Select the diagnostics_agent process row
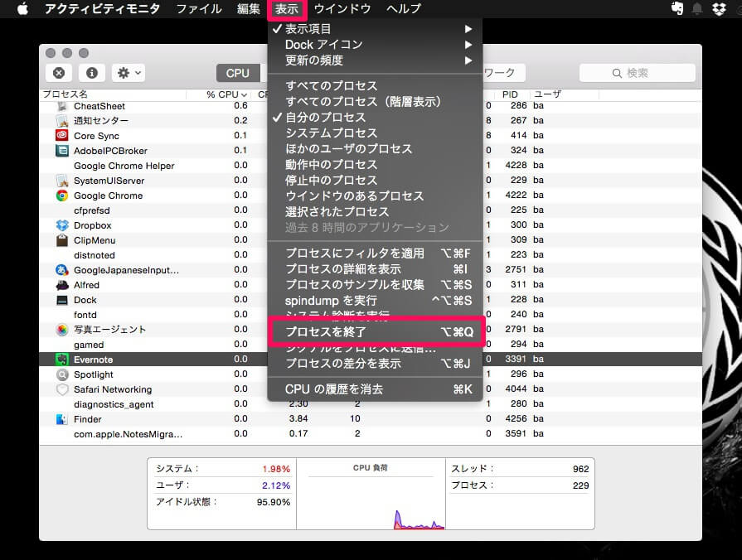This screenshot has height=560, width=742. [x=371, y=404]
